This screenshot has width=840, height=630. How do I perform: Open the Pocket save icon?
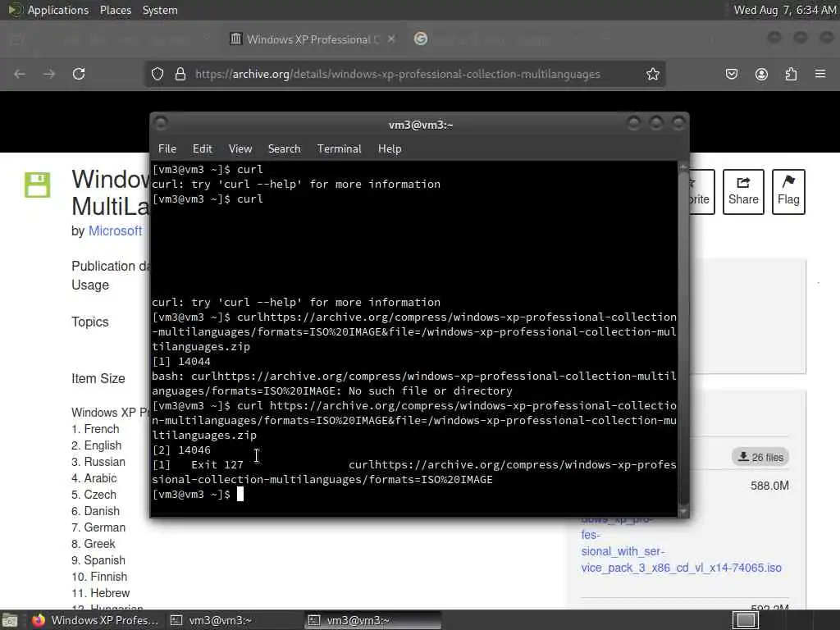pyautogui.click(x=732, y=74)
